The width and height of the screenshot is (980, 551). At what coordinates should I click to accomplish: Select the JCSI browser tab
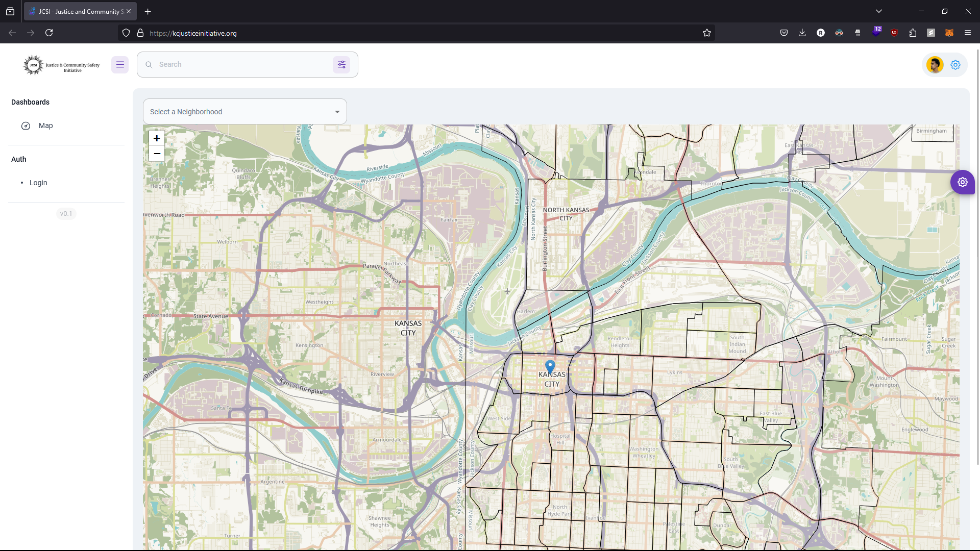[x=80, y=11]
